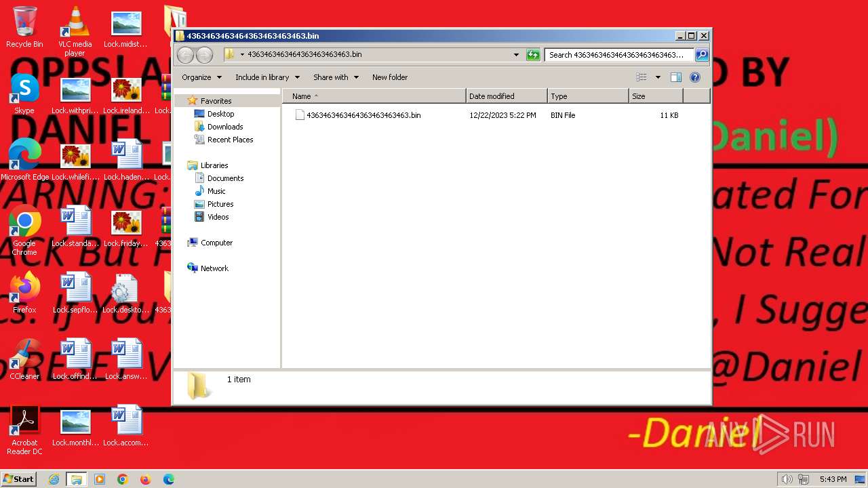Click Firefox icon on taskbar
The height and width of the screenshot is (488, 868).
click(x=146, y=479)
